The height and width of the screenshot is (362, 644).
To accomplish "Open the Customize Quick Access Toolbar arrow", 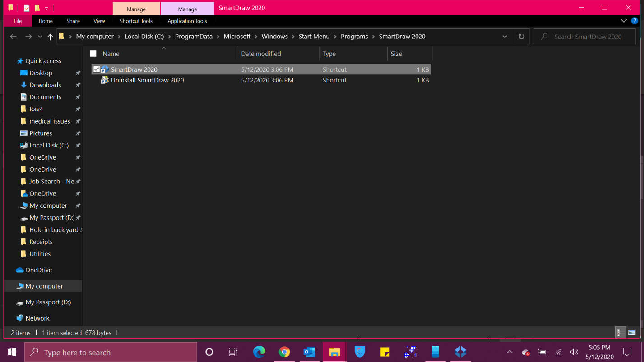I will [x=46, y=9].
